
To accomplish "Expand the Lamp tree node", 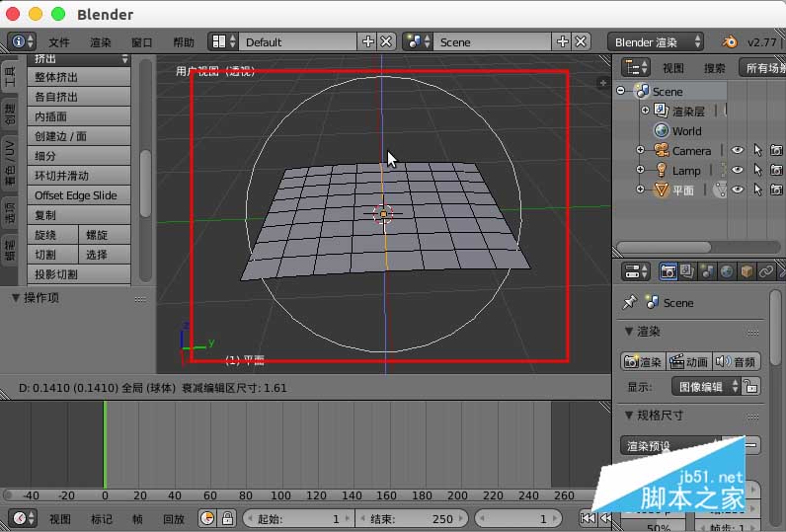I will (x=640, y=170).
